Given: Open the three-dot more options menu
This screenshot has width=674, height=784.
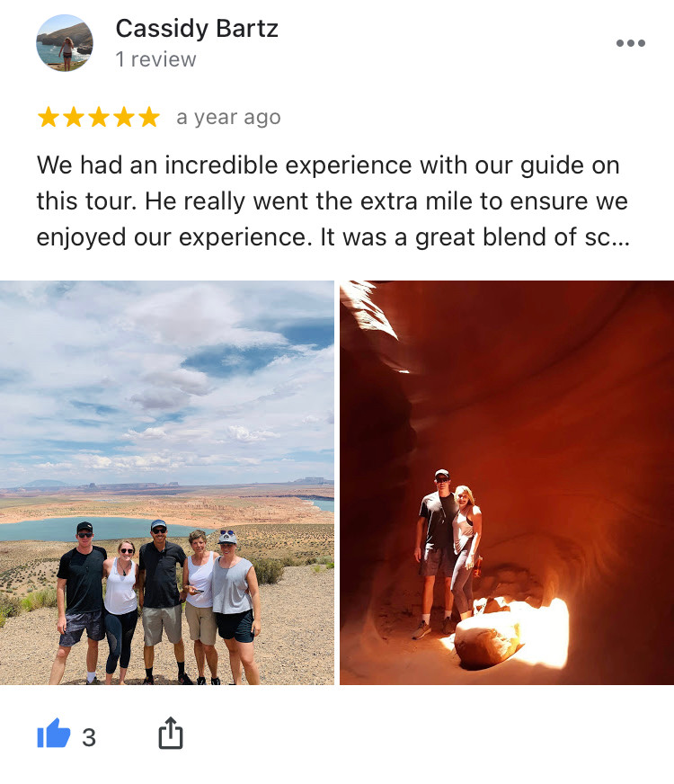Looking at the screenshot, I should 631,43.
